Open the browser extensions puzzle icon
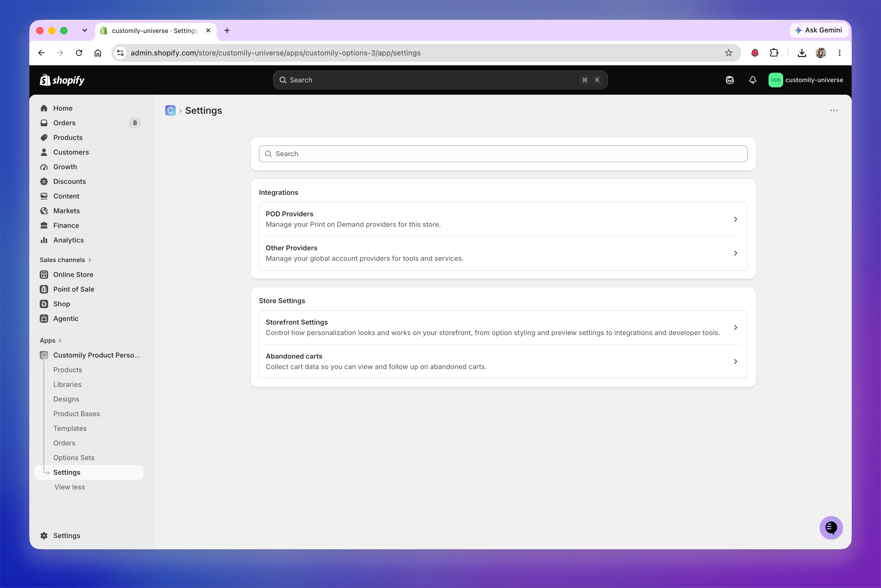 click(x=774, y=53)
